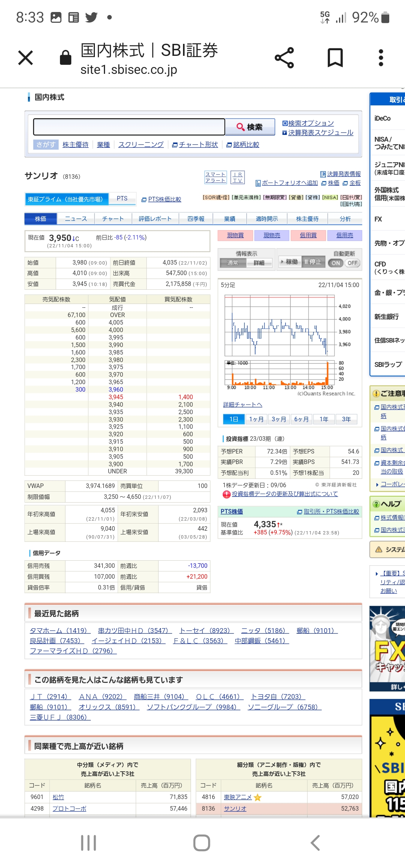The width and height of the screenshot is (405, 868).
Task: Select 6ヶ月 chart period
Action: click(301, 419)
